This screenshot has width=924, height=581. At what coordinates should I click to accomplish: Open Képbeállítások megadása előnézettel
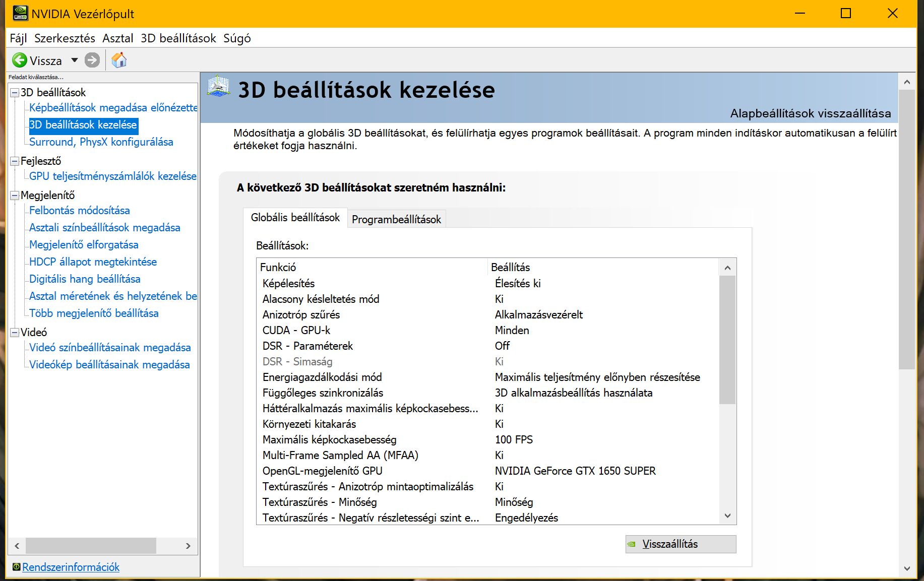coord(113,108)
